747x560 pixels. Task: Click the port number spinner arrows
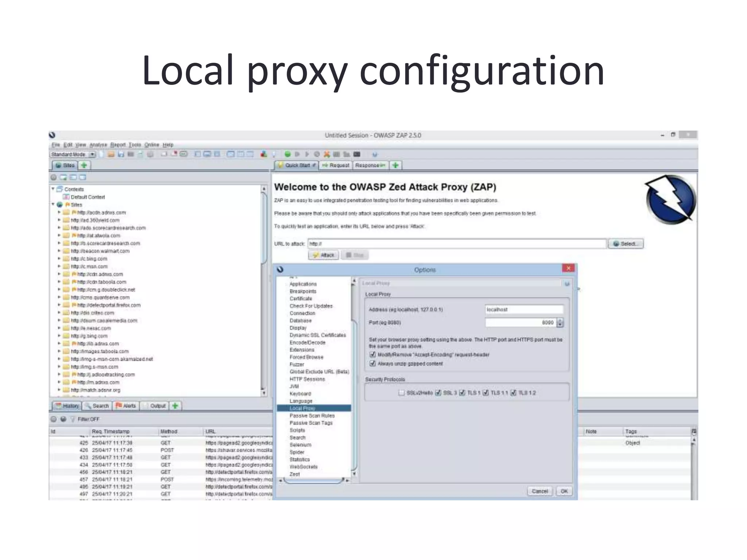pos(560,322)
